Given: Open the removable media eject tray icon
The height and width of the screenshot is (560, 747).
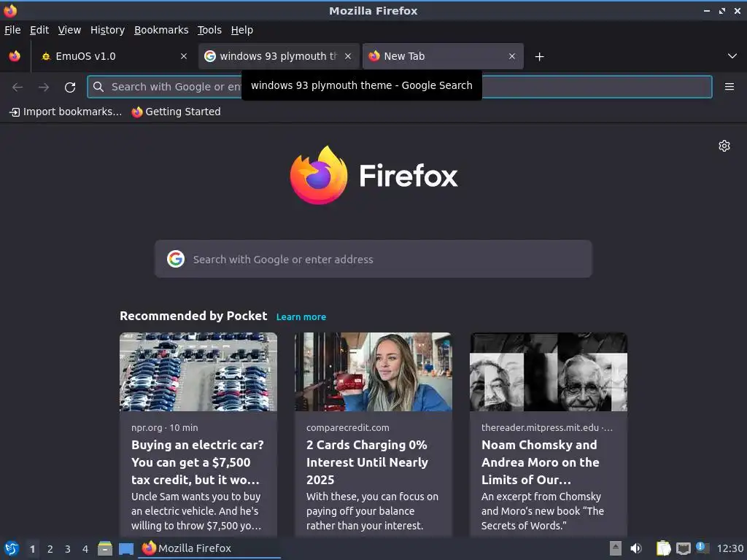Looking at the screenshot, I should click(x=616, y=548).
